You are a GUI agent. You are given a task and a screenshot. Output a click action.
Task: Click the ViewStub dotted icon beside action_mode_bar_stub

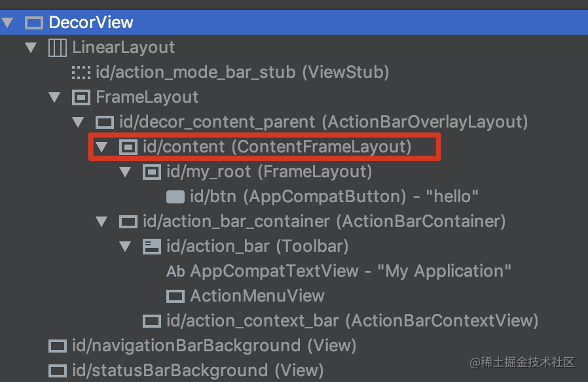click(x=80, y=72)
